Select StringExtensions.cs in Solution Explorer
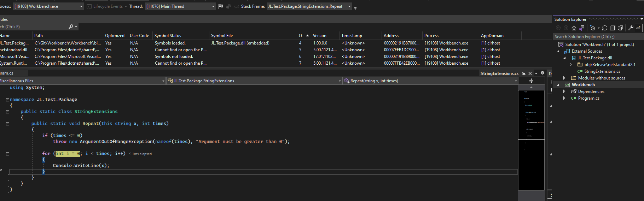This screenshot has height=201, width=644. 602,71
